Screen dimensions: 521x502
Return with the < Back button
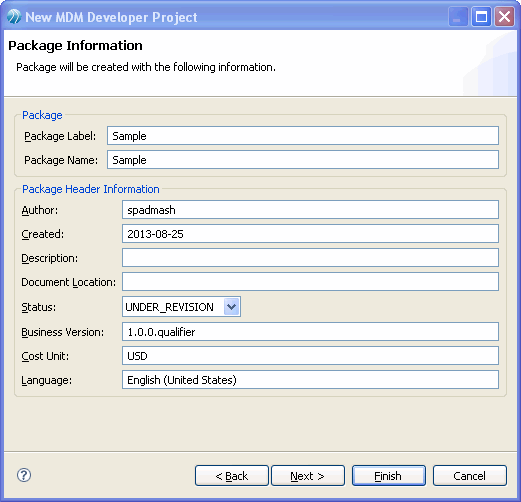click(x=232, y=476)
